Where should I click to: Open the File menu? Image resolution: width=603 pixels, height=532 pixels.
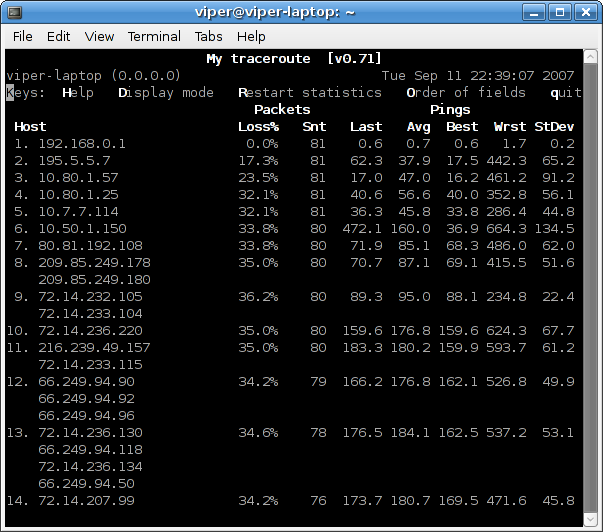(22, 37)
